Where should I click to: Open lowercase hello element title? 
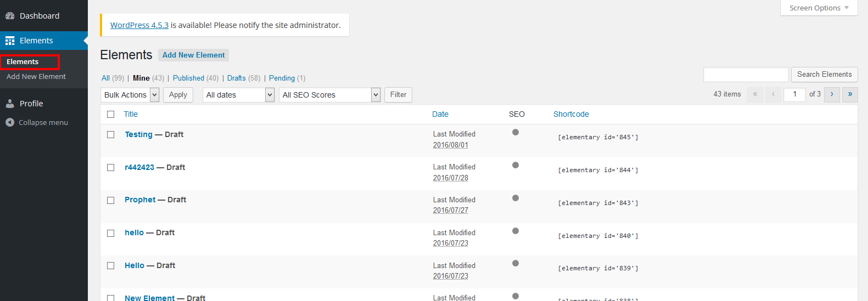pos(134,232)
